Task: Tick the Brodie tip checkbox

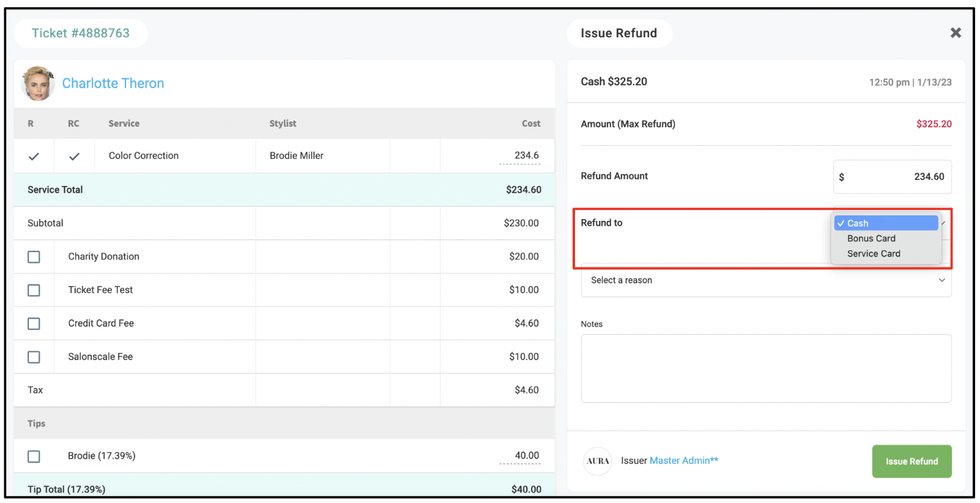Action: (x=34, y=456)
